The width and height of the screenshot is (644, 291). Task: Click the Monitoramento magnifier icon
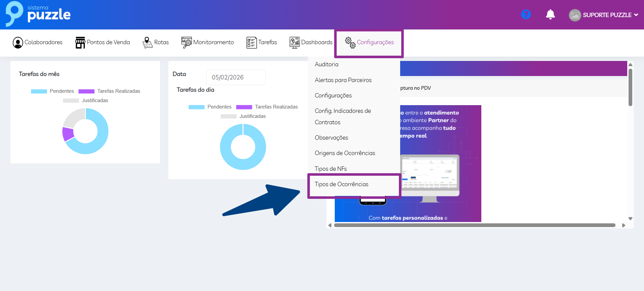tap(186, 43)
